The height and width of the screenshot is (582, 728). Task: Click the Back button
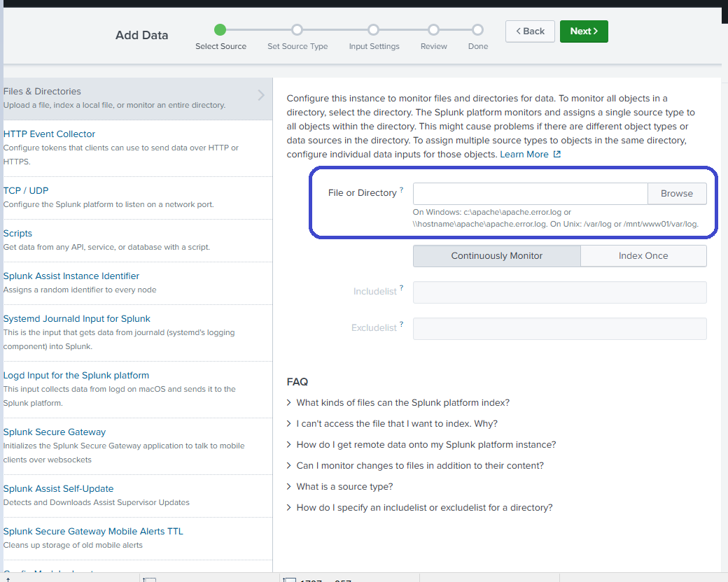(x=530, y=31)
